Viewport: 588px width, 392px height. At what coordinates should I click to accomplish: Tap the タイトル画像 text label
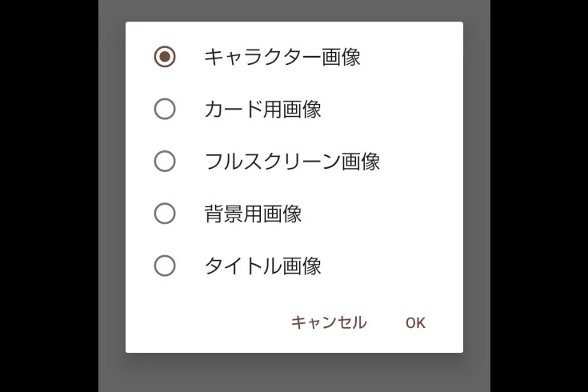point(263,266)
